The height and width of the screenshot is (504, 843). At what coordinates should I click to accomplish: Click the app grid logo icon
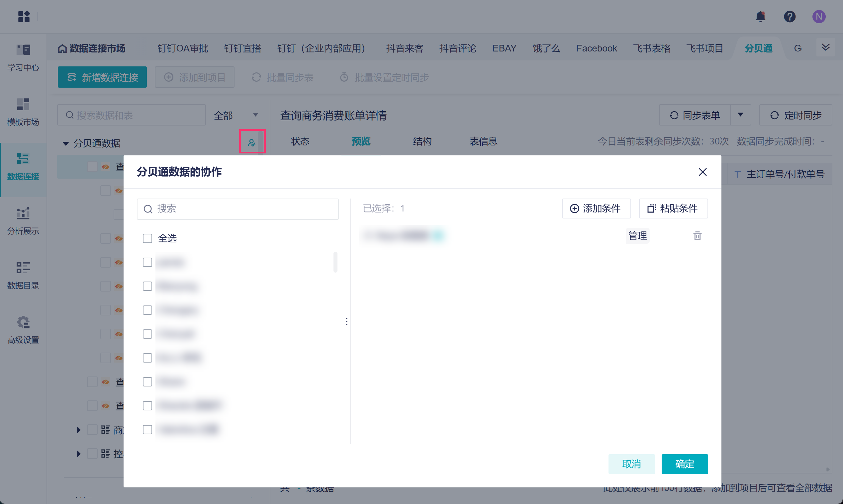point(24,16)
